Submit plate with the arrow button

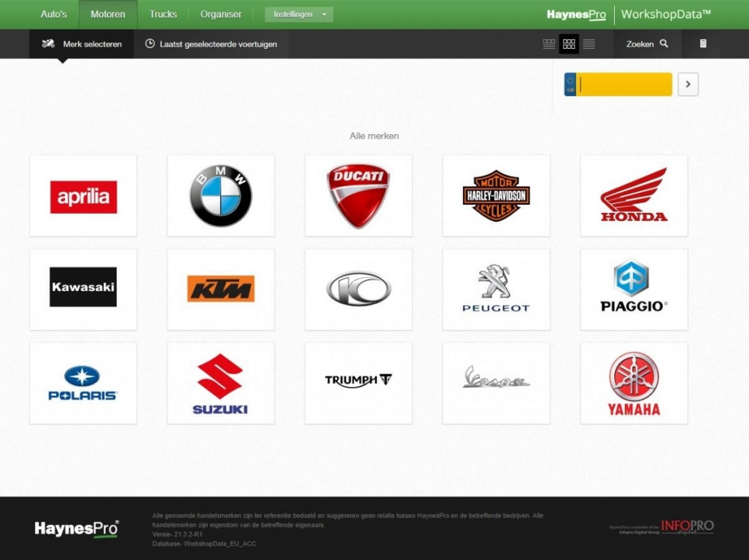688,85
